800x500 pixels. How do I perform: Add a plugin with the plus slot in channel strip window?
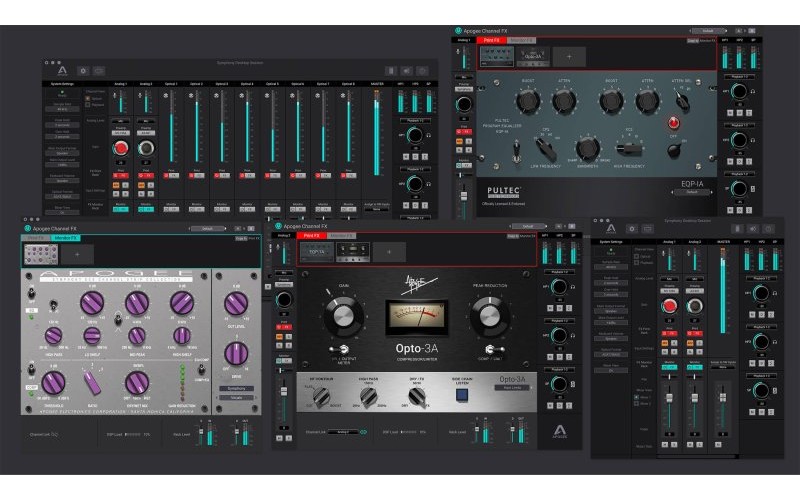tap(77, 254)
